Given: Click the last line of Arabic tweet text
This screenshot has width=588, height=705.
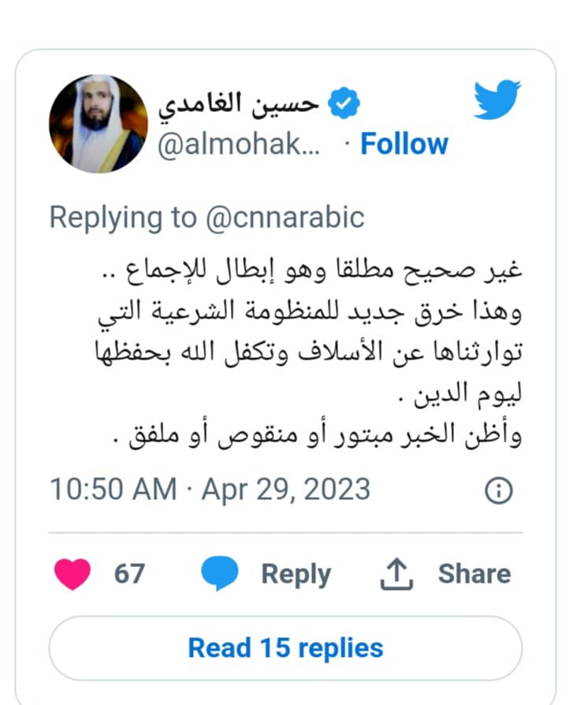Looking at the screenshot, I should pyautogui.click(x=318, y=434).
